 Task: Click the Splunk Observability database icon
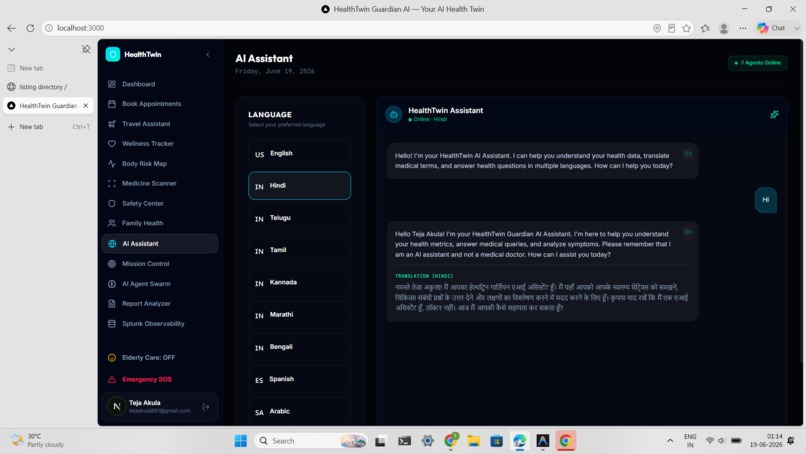tap(112, 324)
